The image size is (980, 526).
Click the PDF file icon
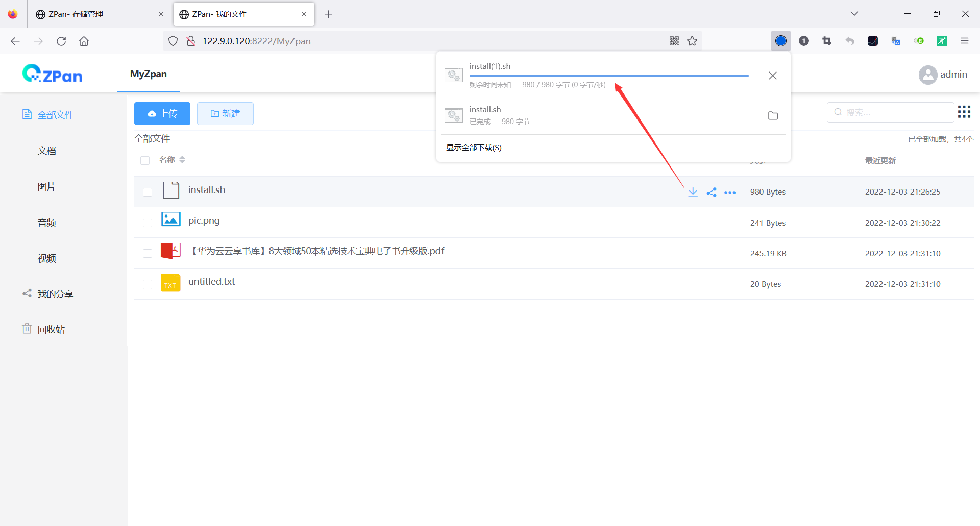pyautogui.click(x=170, y=251)
